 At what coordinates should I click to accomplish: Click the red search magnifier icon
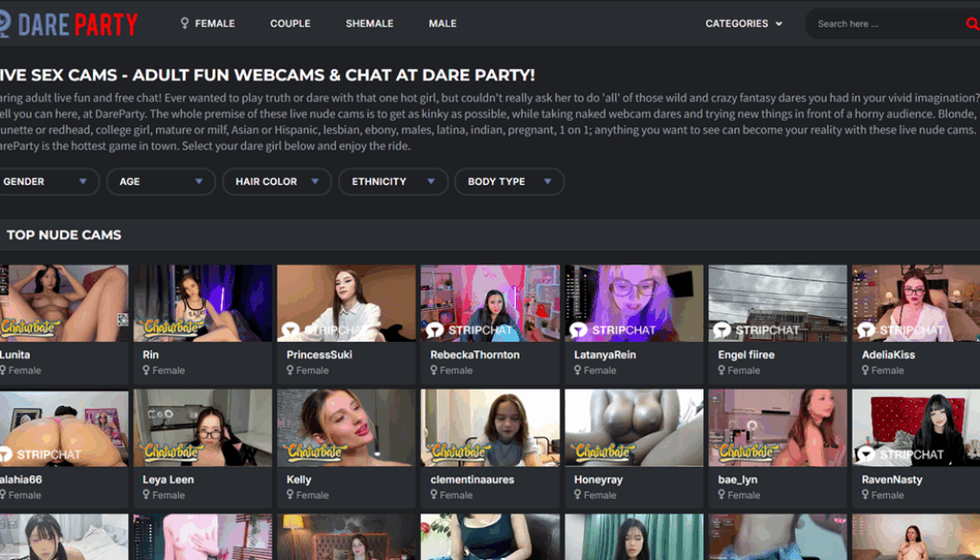[x=971, y=23]
